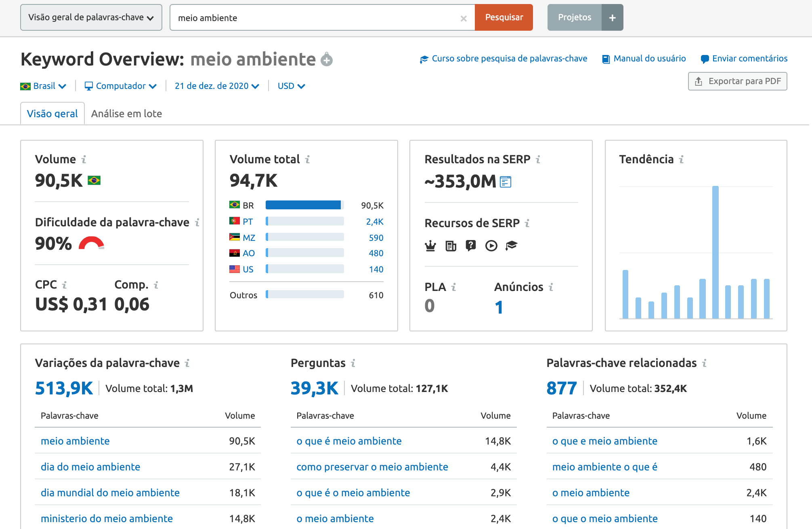
Task: Click the crown SERP feature icon
Action: point(430,245)
